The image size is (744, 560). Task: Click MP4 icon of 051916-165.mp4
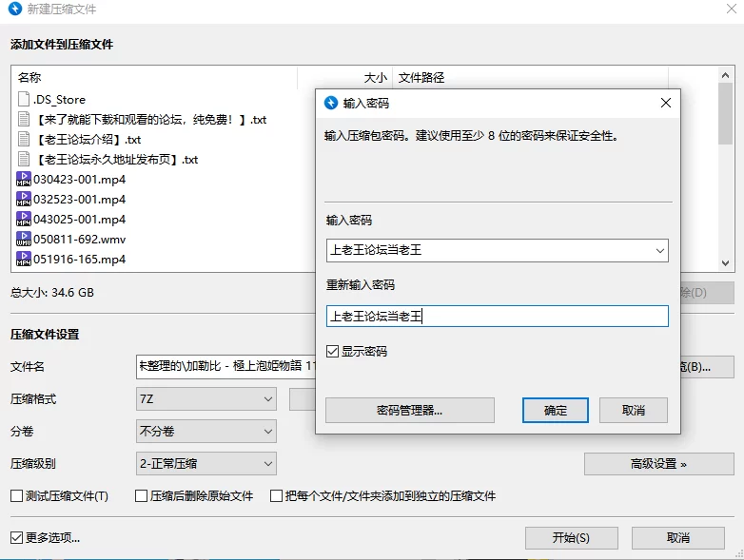[23, 259]
